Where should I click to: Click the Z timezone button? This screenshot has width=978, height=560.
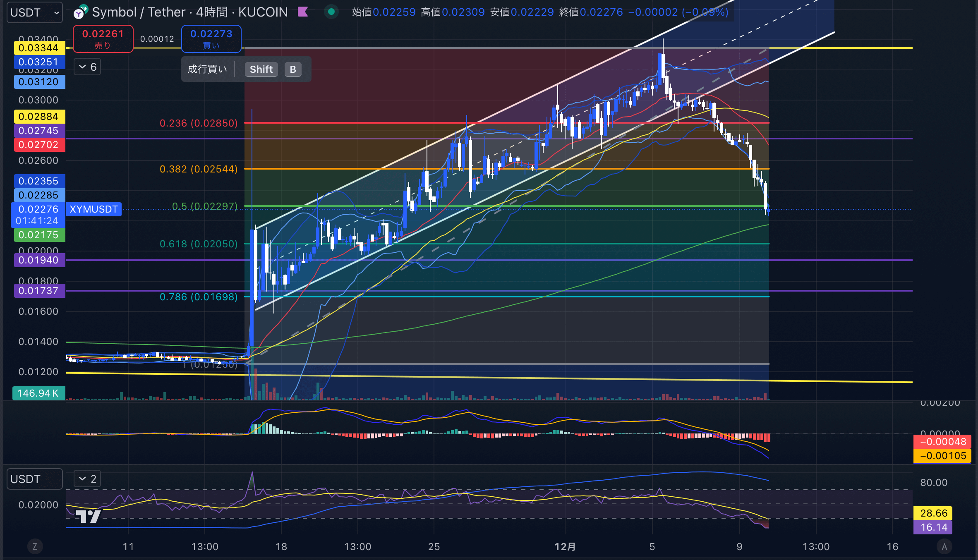point(35,547)
